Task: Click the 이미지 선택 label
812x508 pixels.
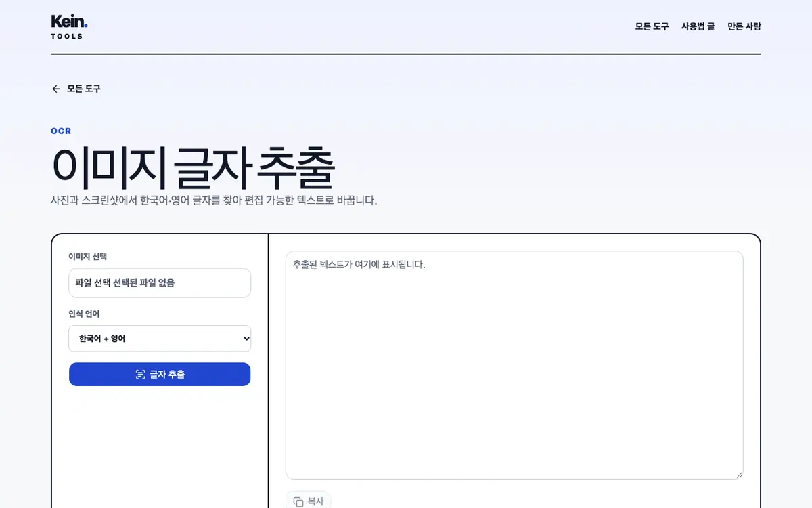Action: pyautogui.click(x=87, y=257)
